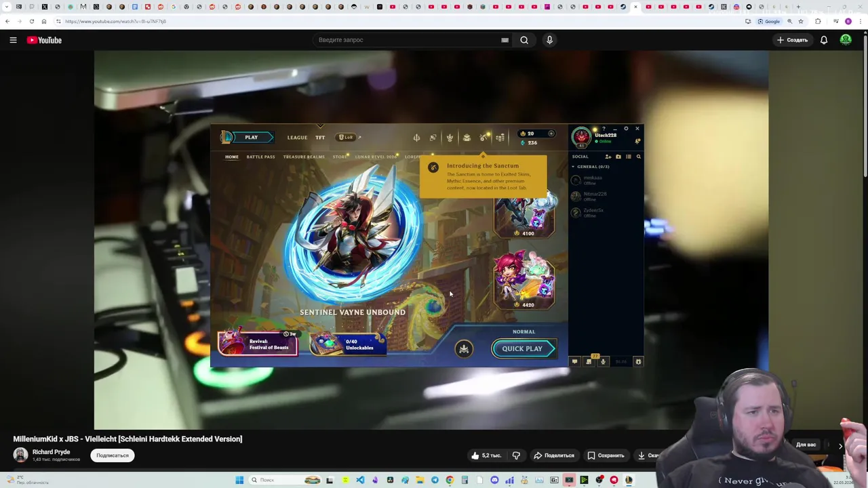The height and width of the screenshot is (488, 868).
Task: Open the YouTube account avatar menu
Action: coord(846,40)
